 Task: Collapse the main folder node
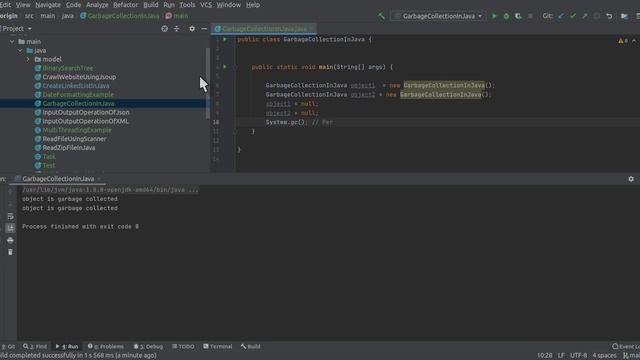tap(12, 42)
